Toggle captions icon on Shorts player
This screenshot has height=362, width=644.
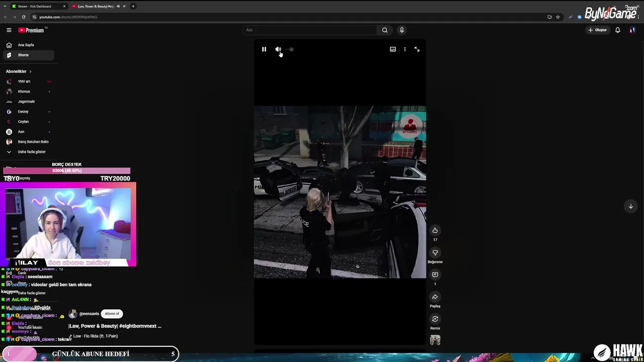pyautogui.click(x=393, y=49)
